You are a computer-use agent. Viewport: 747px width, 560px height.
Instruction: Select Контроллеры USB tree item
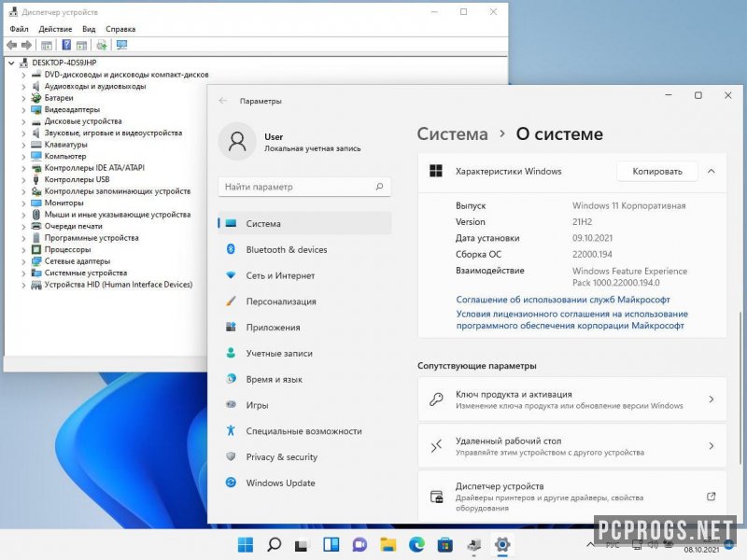coord(77,179)
